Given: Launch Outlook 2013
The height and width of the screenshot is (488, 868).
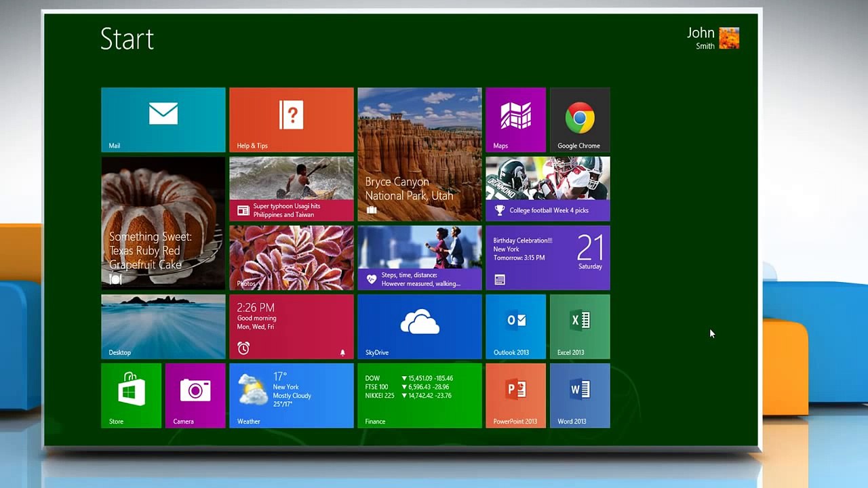Looking at the screenshot, I should coord(515,327).
